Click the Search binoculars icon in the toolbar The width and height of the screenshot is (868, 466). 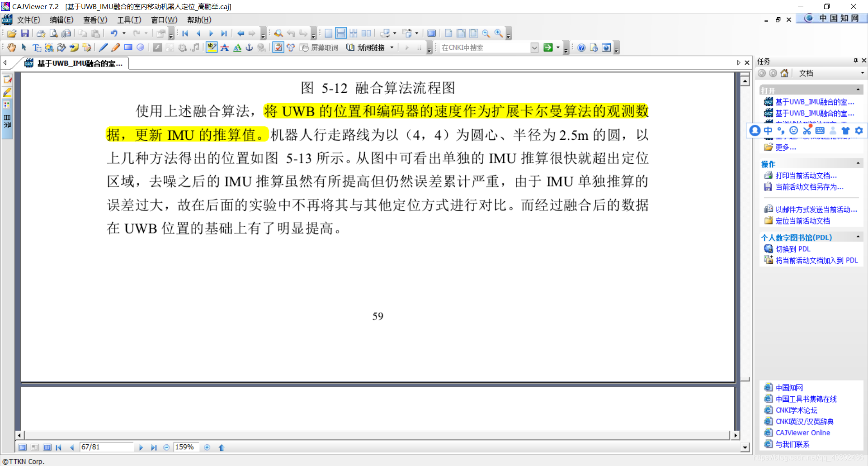pyautogui.click(x=278, y=33)
